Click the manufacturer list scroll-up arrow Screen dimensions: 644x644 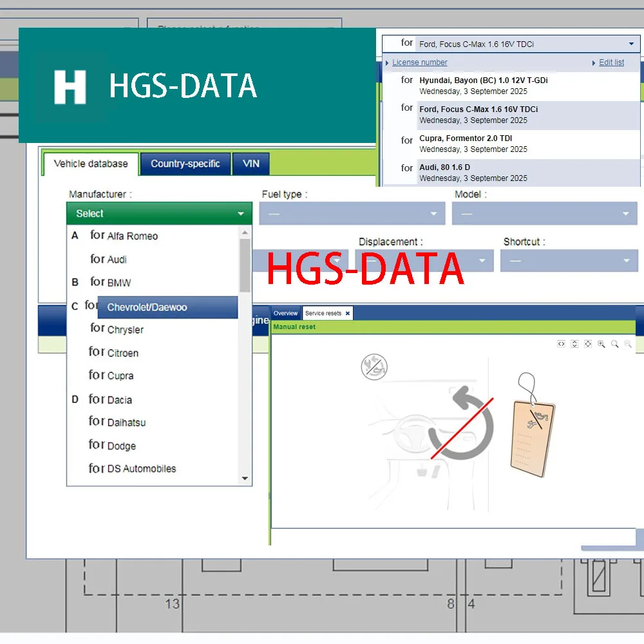245,232
